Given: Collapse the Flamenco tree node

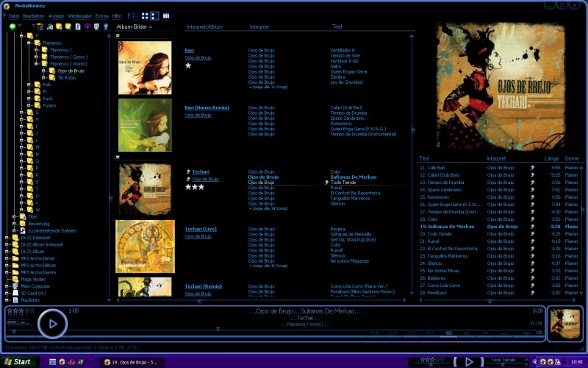Looking at the screenshot, I should pyautogui.click(x=28, y=43).
